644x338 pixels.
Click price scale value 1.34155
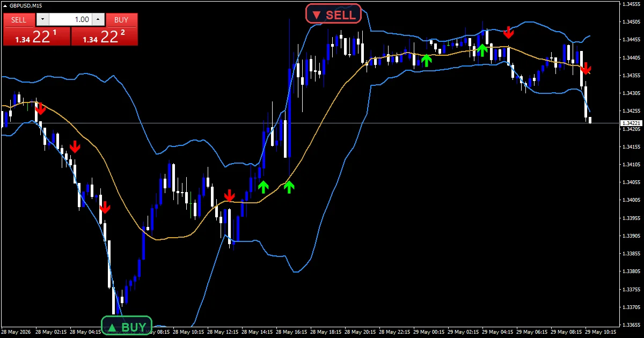pyautogui.click(x=631, y=146)
